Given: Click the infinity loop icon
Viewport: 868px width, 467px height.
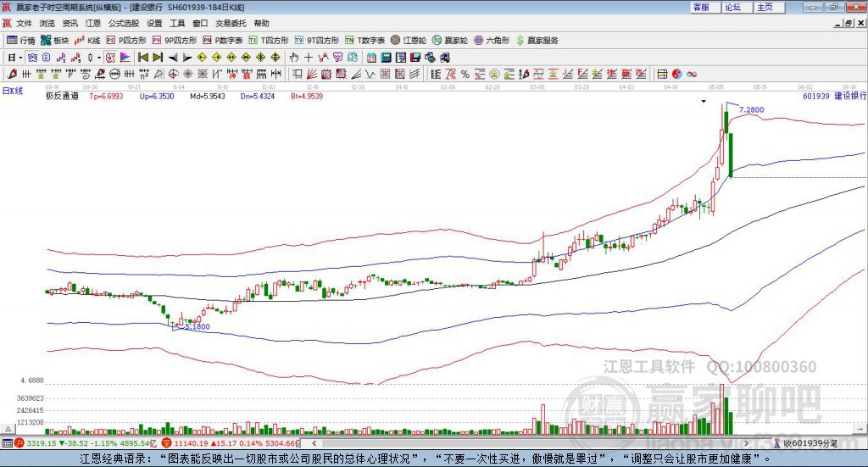Looking at the screenshot, I should point(692,74).
